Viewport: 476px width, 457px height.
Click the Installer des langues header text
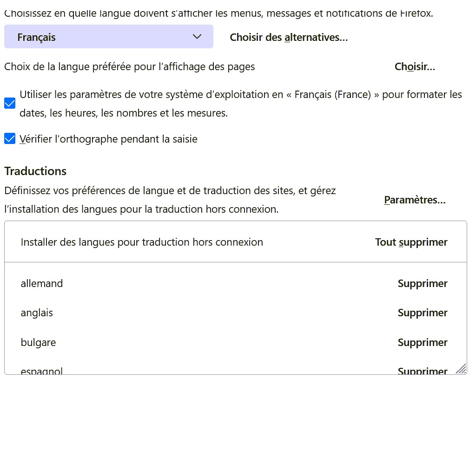tap(142, 242)
